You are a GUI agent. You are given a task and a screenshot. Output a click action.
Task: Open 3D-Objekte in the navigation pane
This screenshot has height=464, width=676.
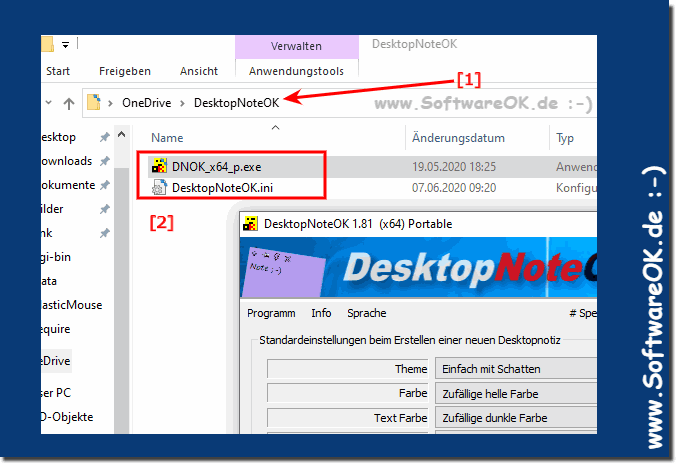(x=67, y=417)
